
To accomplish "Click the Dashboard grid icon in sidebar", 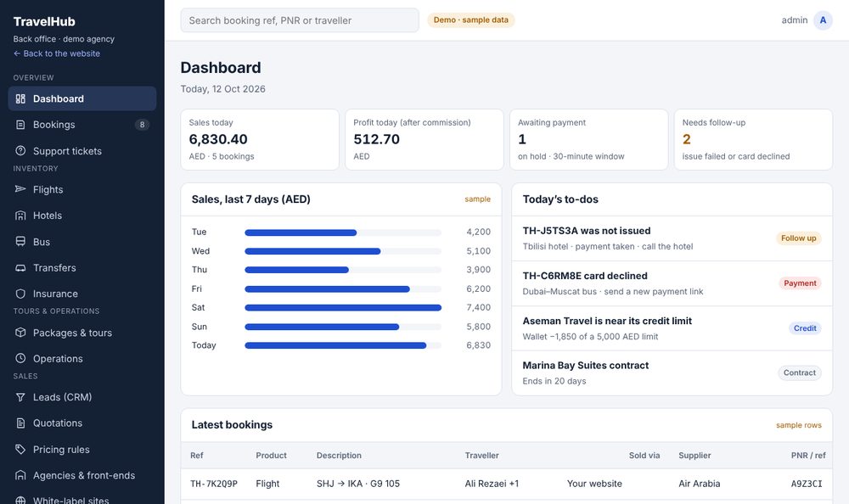I will (20, 98).
